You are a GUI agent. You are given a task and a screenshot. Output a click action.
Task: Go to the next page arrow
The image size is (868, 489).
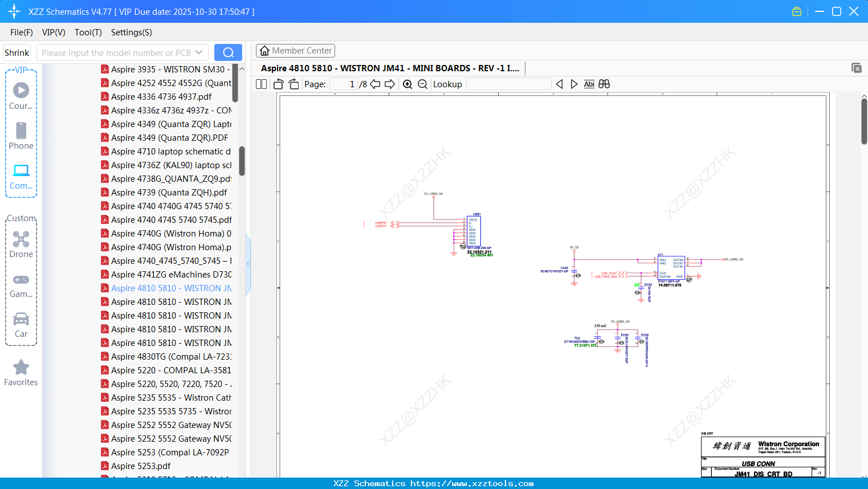390,84
